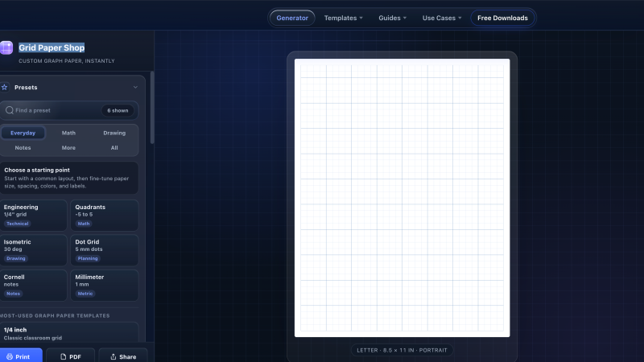Click 'CUSTOM GRAPH PAPER, INSTANTLY' tagline

click(67, 61)
